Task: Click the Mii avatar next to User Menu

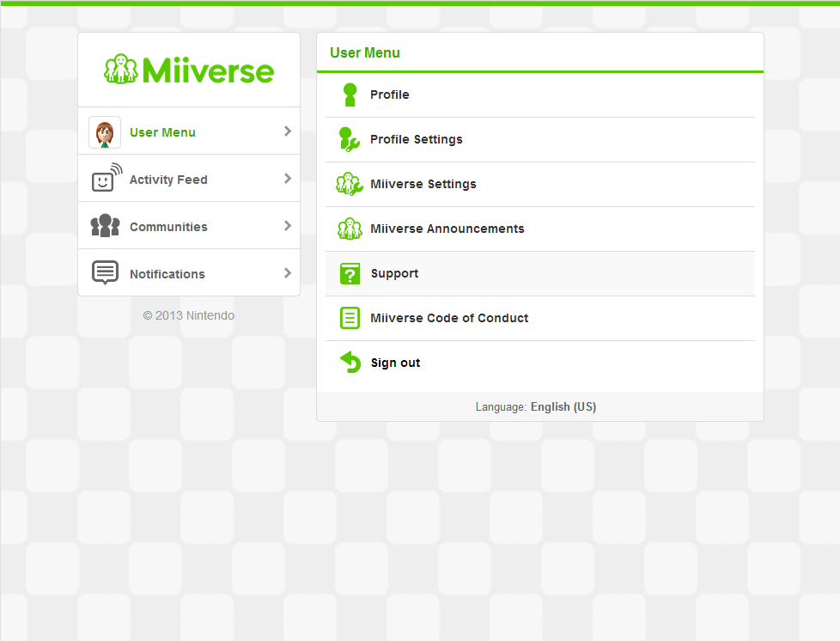Action: pyautogui.click(x=104, y=131)
